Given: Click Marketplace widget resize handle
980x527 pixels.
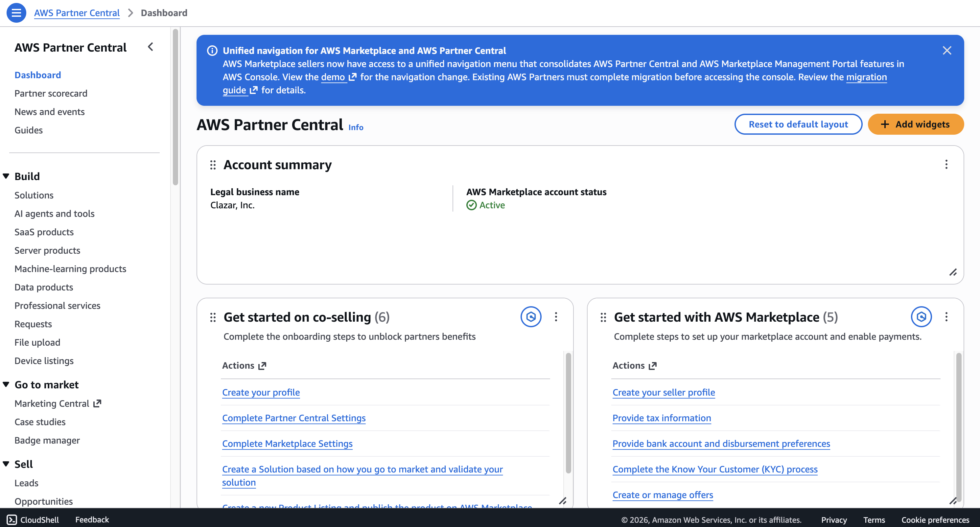Looking at the screenshot, I should [x=953, y=501].
